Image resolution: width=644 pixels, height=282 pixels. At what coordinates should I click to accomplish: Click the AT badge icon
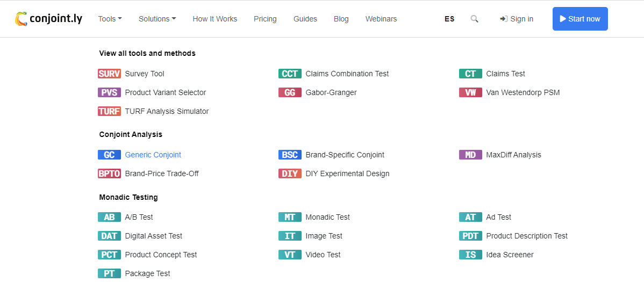tap(471, 217)
